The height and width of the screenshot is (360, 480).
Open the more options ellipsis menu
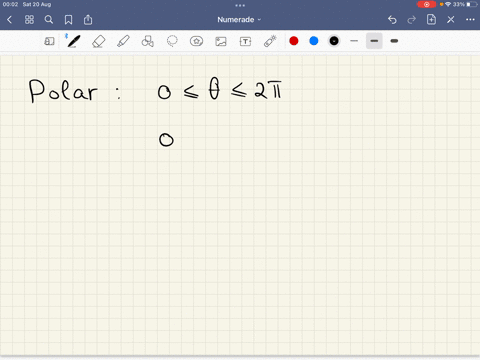pyautogui.click(x=470, y=20)
